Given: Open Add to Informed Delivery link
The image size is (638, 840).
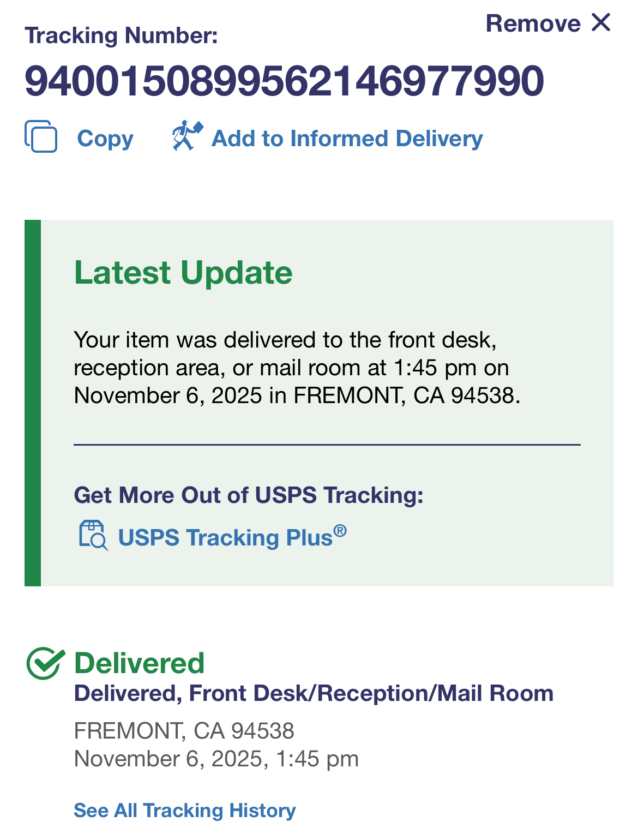Looking at the screenshot, I should pos(347,139).
